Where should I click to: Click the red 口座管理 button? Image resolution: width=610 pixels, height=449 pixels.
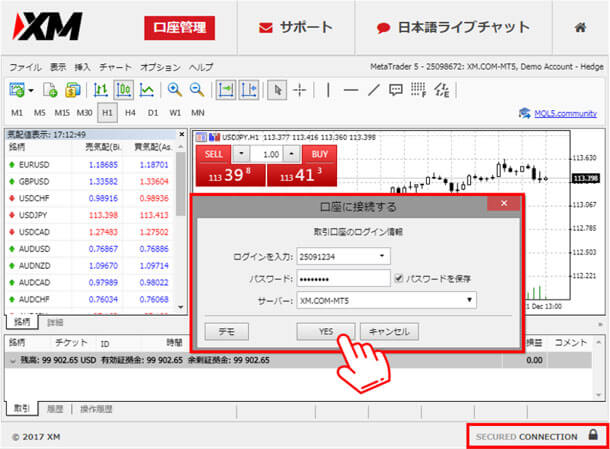tap(179, 28)
